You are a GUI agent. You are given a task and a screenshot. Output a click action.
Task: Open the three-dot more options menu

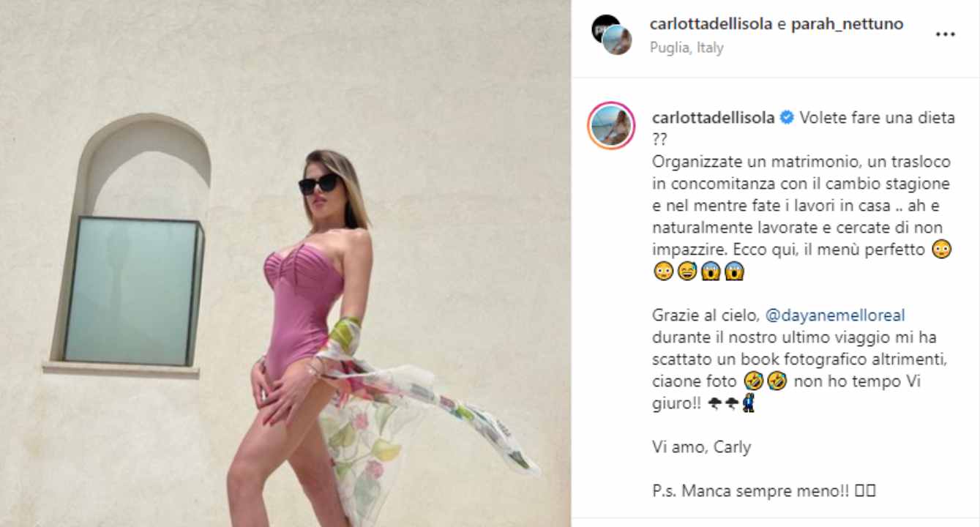coord(946,34)
